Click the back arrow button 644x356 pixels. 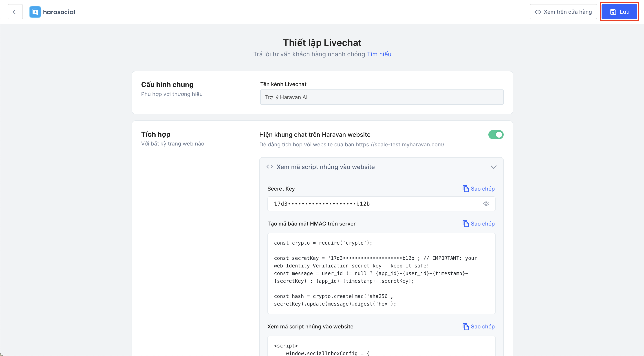[x=15, y=12]
